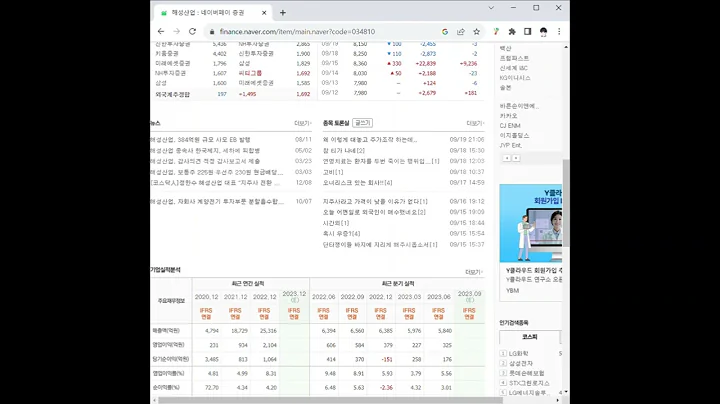Screen dimensions: 720x404
Task: Click scroll-up arrow of vertical scrollbar
Action: [566, 47]
